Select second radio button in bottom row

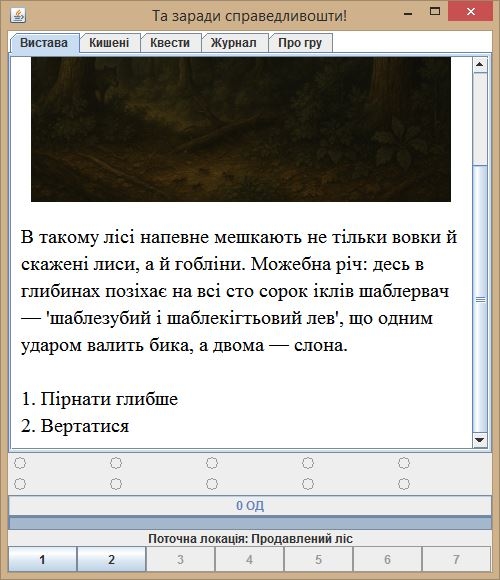[116, 484]
